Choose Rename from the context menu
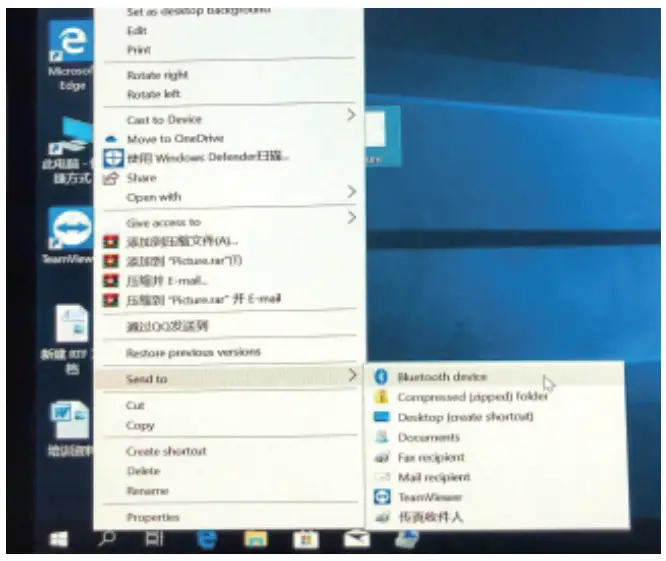The width and height of the screenshot is (666, 561). (x=147, y=491)
